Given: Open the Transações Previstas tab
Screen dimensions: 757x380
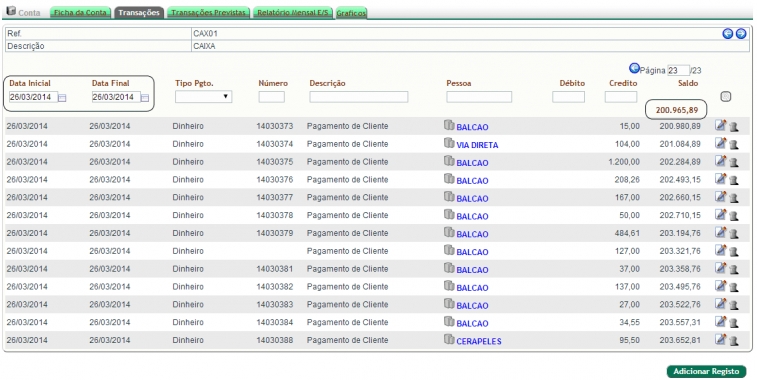Looking at the screenshot, I should 209,13.
